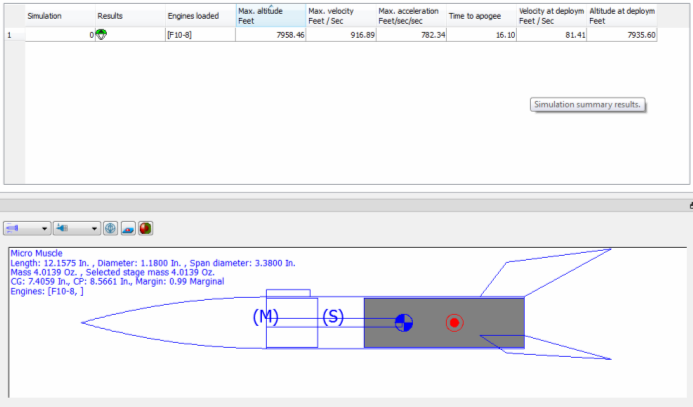Viewport: 693px width, 407px height.
Task: Click the 7958.46 max altitude cell
Action: (x=271, y=35)
